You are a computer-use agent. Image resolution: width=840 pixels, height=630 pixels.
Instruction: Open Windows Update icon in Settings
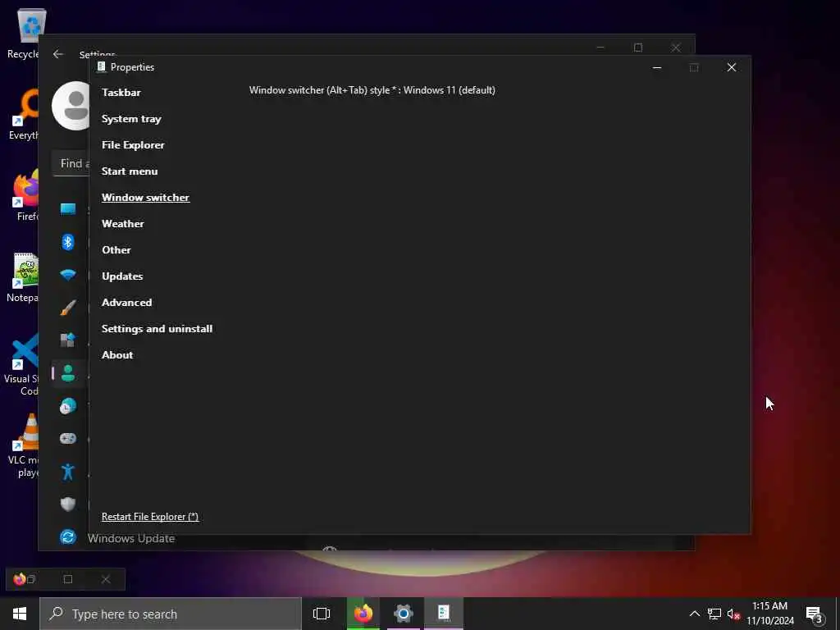pyautogui.click(x=68, y=536)
